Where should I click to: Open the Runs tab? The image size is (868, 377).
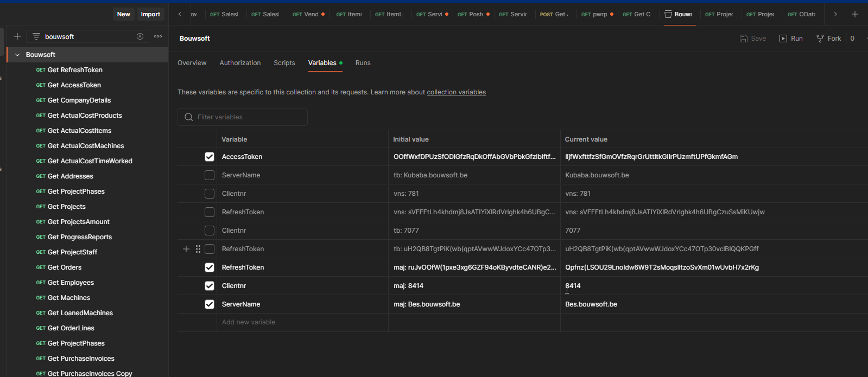pos(363,63)
